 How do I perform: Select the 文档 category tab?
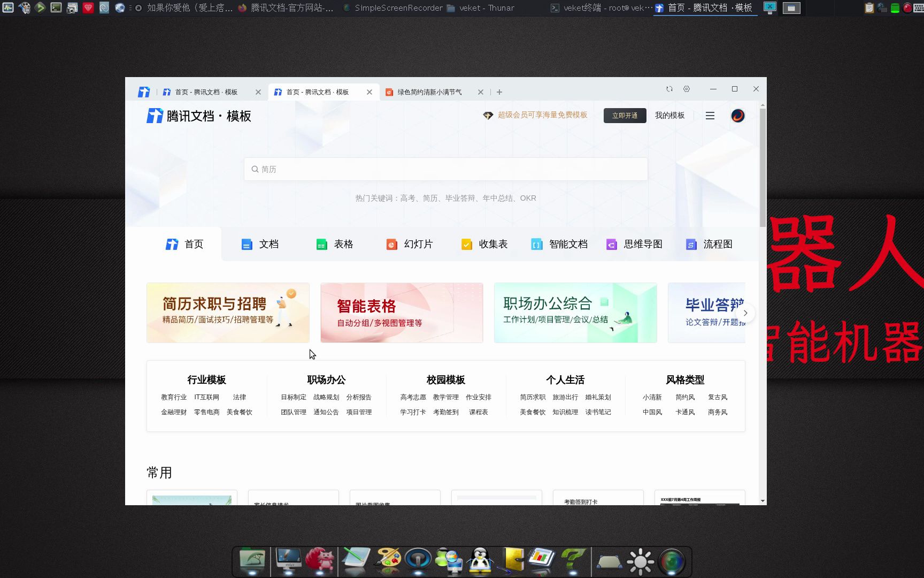260,244
